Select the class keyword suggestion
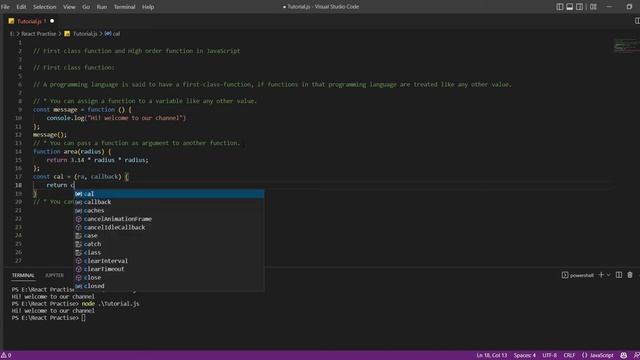Viewport: 640px width, 360px height. point(169,252)
